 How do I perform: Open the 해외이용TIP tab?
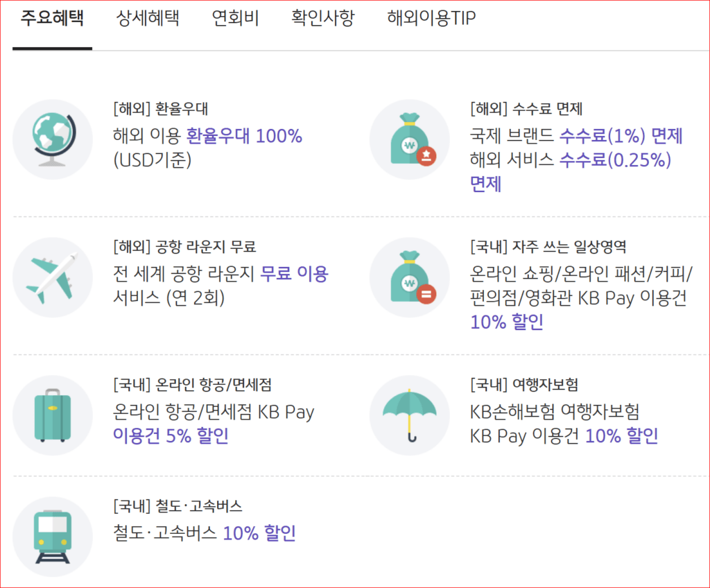coord(431,19)
